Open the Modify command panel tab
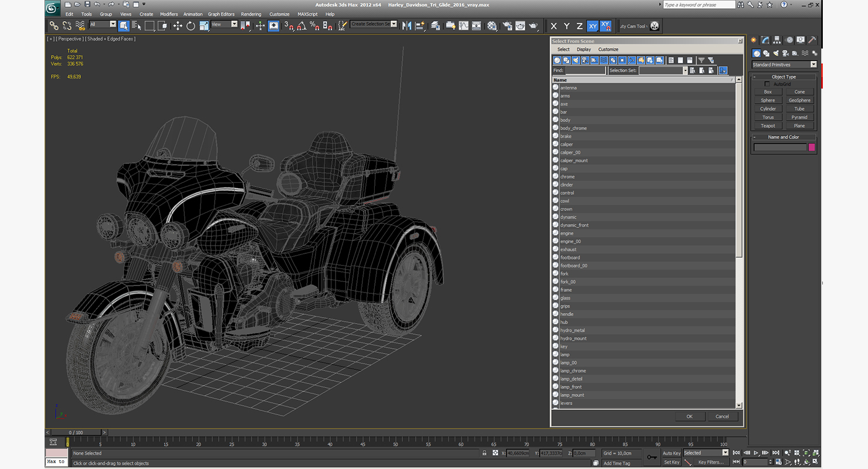 [x=765, y=40]
